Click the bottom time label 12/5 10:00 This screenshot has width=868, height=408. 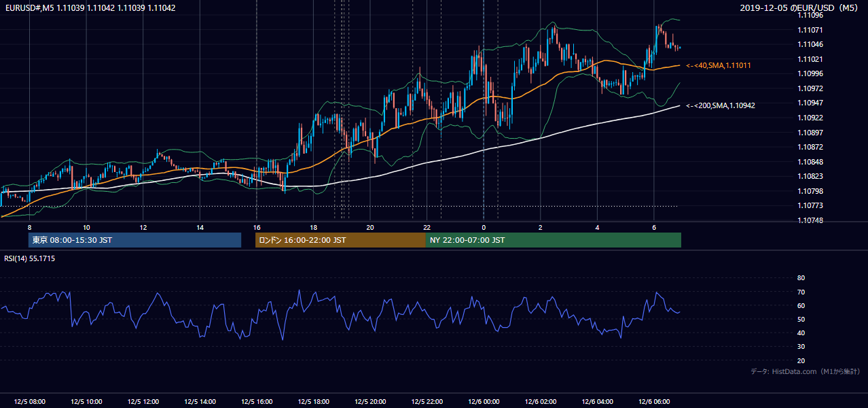pyautogui.click(x=86, y=402)
